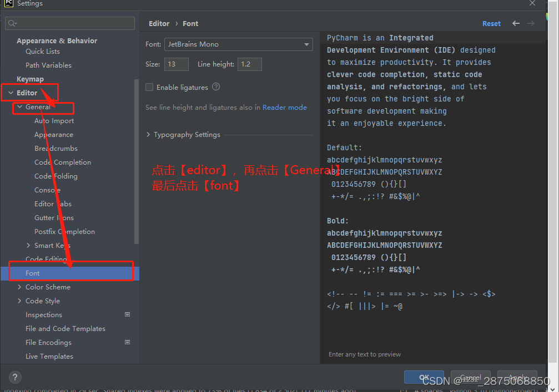Screen dimensions: 559x392
Task: Select Inspections settings item
Action: click(x=44, y=315)
